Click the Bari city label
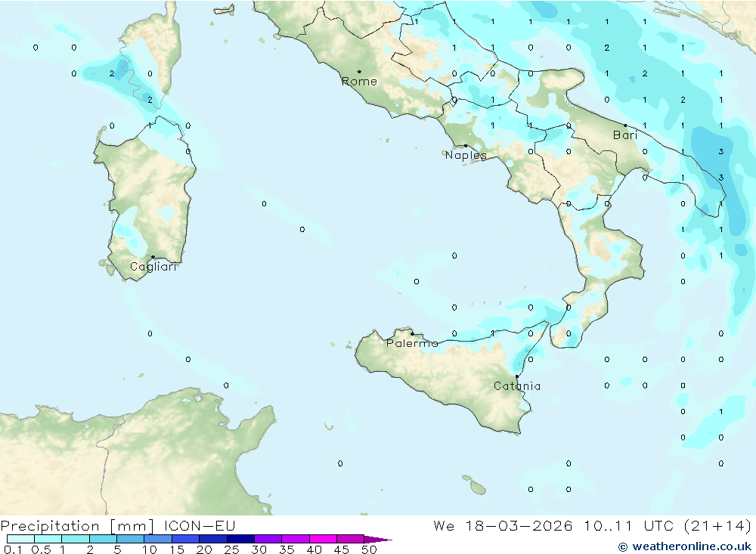 pos(625,135)
